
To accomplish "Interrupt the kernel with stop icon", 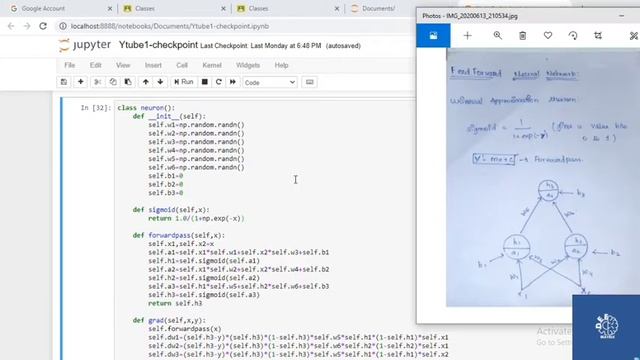I will [205, 82].
